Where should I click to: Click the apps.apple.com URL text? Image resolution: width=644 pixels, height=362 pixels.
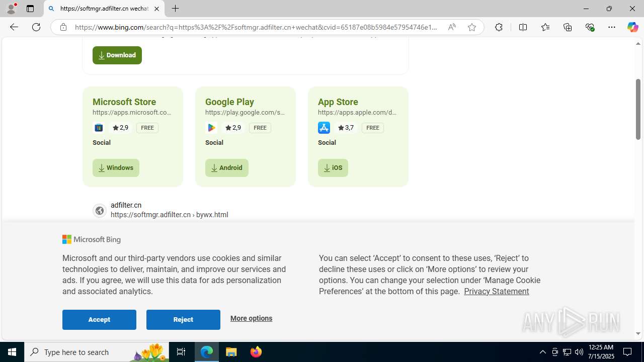coord(357,113)
